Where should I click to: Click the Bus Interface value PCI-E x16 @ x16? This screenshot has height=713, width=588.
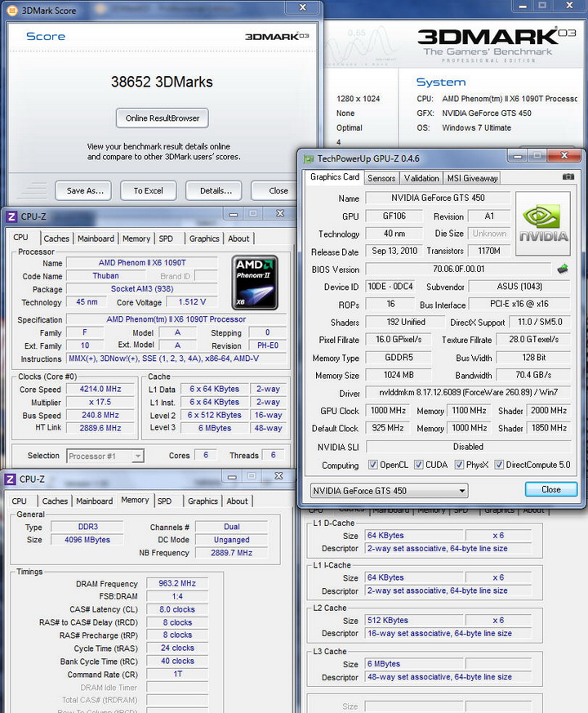519,304
